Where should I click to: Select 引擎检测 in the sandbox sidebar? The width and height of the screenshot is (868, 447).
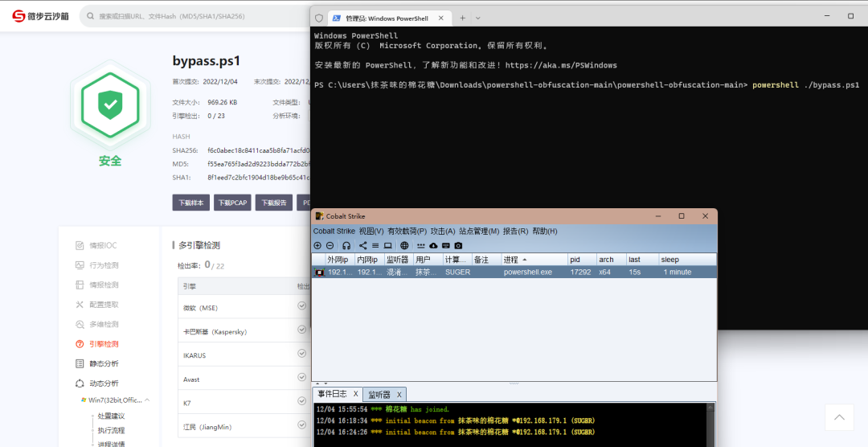(97, 344)
